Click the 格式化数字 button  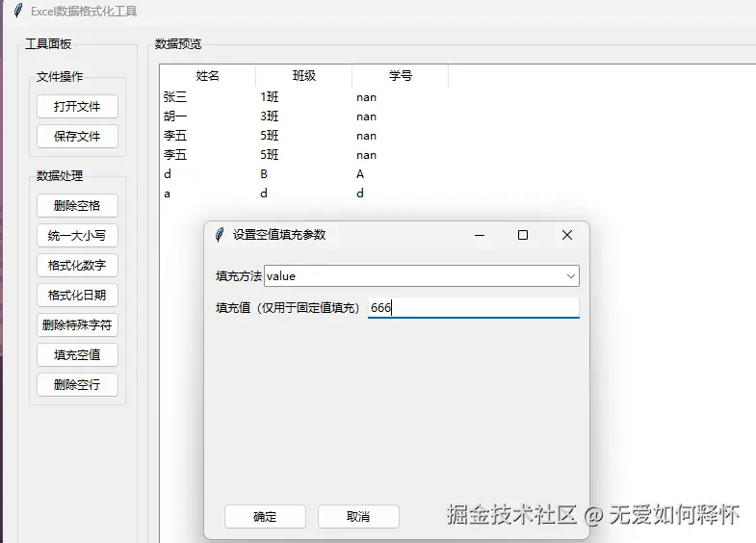click(77, 266)
